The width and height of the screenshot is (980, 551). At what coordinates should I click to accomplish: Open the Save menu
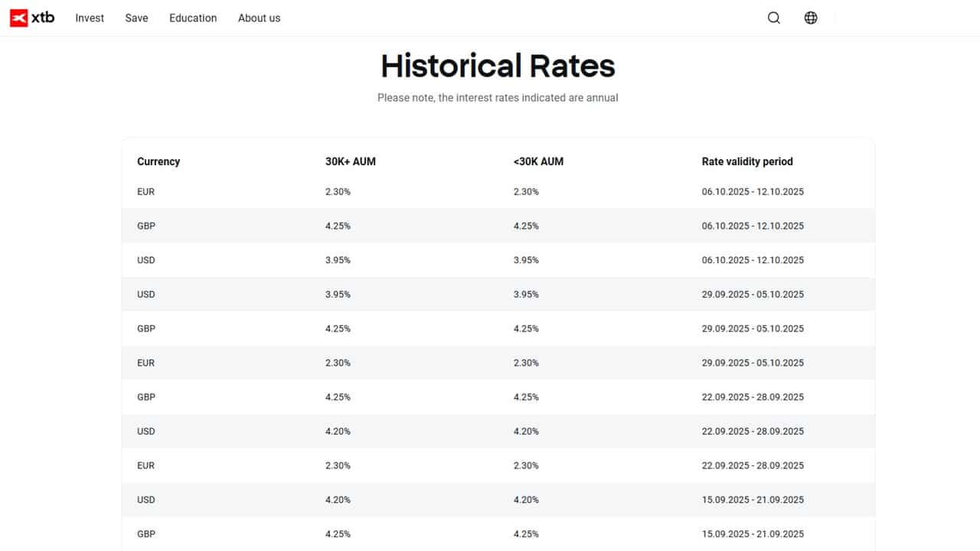tap(136, 18)
